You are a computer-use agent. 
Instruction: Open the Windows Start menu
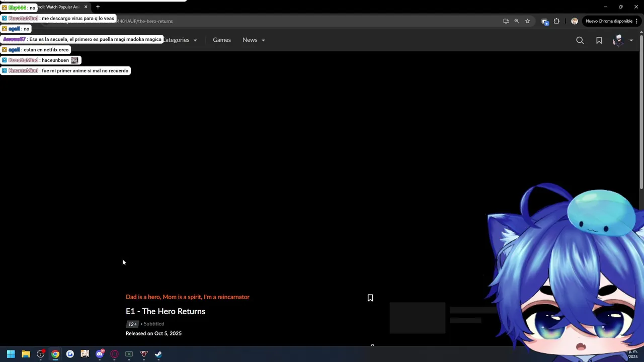11,354
